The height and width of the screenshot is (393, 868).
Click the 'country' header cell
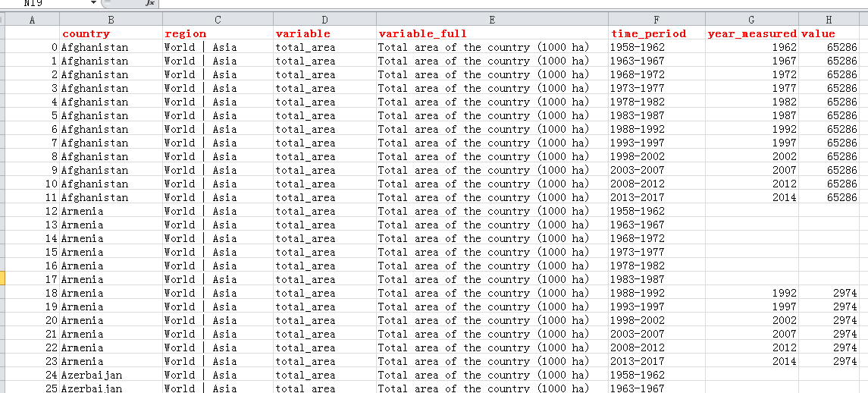(x=111, y=33)
